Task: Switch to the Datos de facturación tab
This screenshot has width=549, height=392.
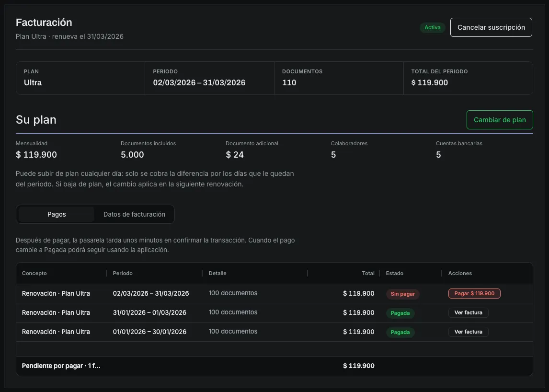Action: coord(134,214)
